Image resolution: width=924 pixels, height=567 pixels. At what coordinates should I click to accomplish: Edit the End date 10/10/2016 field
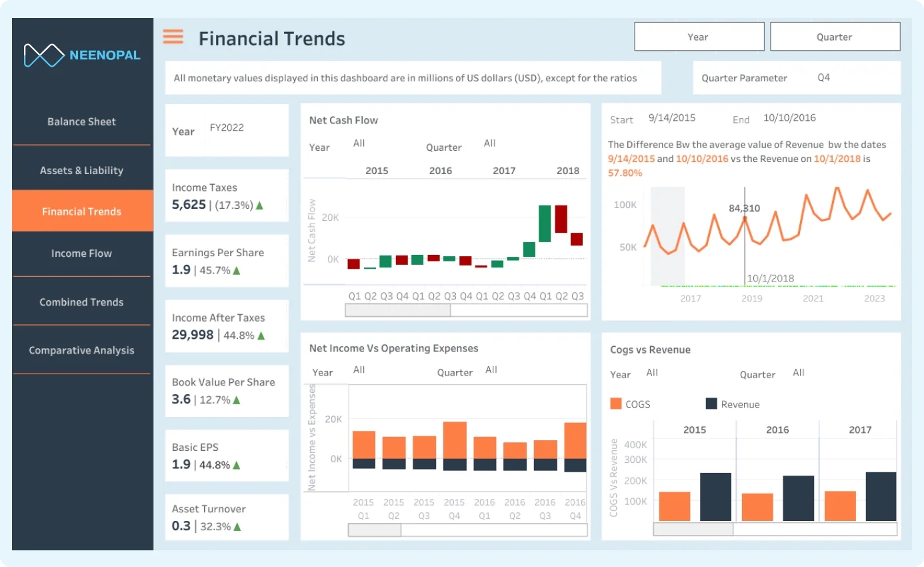coord(790,118)
